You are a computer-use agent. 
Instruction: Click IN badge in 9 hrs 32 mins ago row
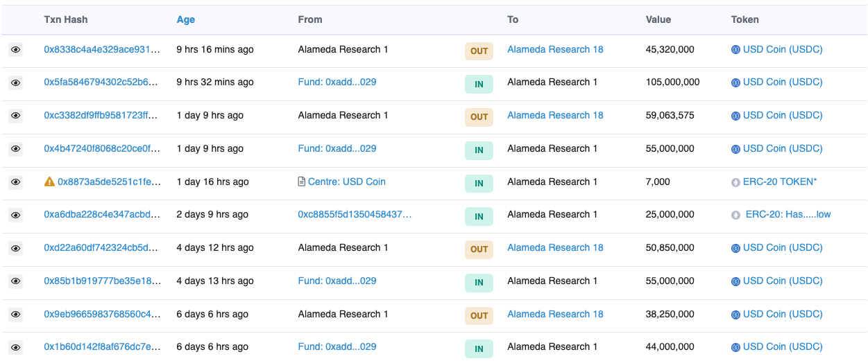tap(479, 84)
